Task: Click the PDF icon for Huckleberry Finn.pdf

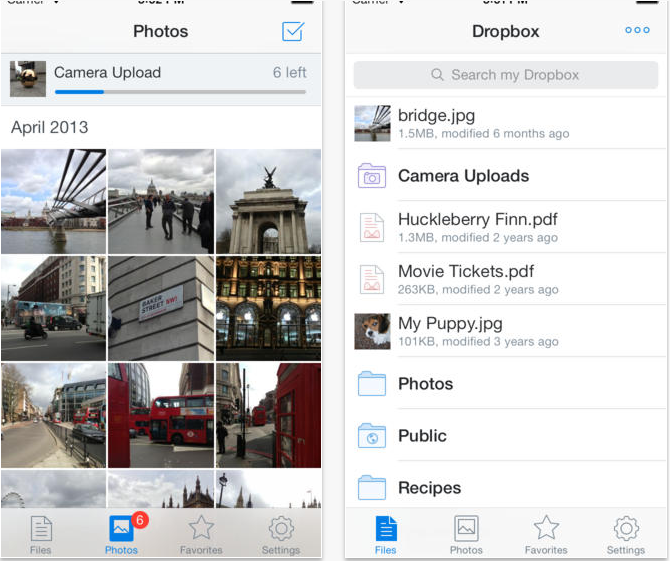Action: (371, 228)
